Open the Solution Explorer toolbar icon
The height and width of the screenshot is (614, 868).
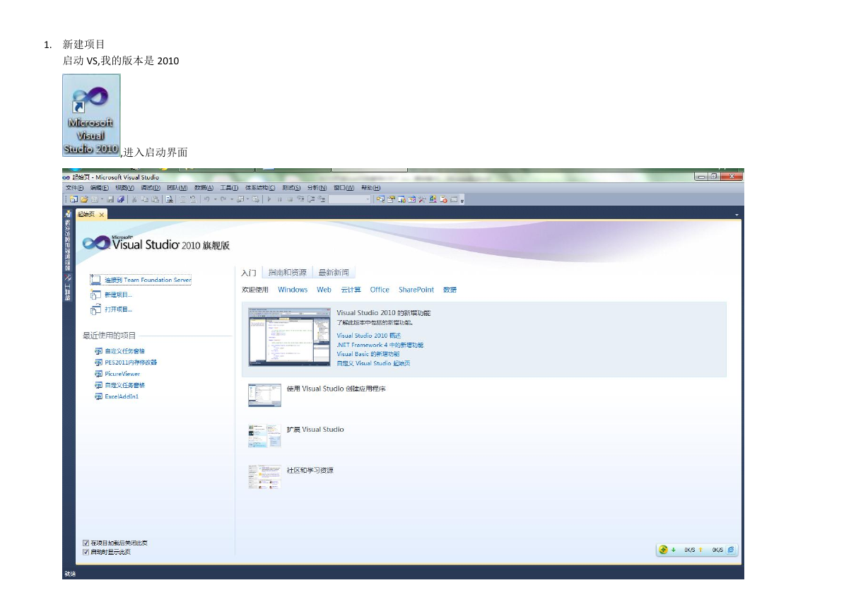tap(380, 199)
